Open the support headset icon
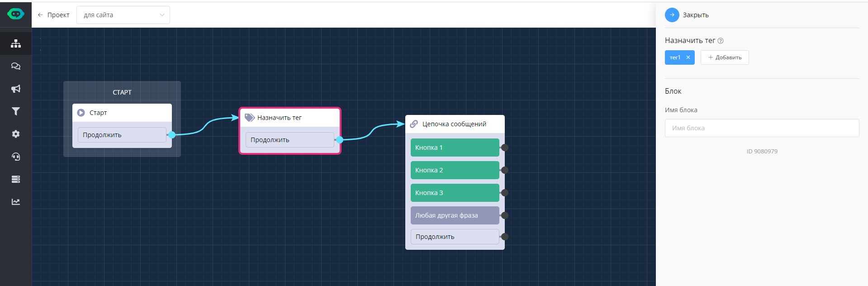This screenshot has width=868, height=286. (16, 157)
